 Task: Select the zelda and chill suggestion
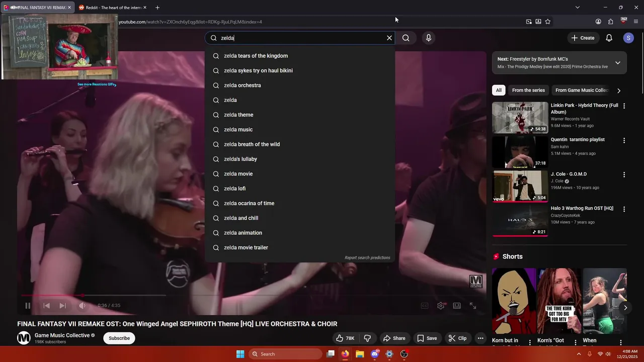click(300, 218)
